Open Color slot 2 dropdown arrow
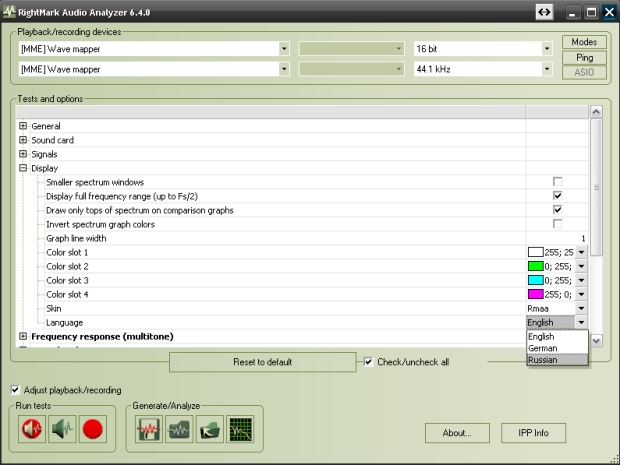The height and width of the screenshot is (465, 620). coord(581,266)
